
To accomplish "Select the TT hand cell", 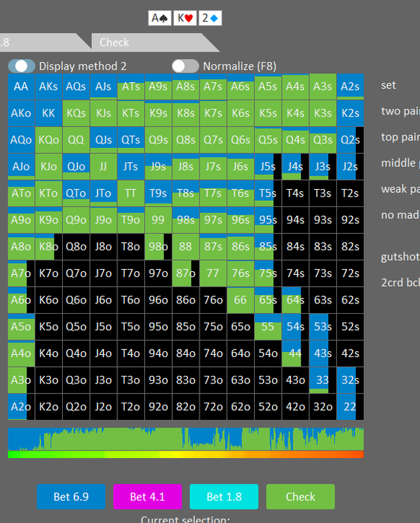I will 131,193.
